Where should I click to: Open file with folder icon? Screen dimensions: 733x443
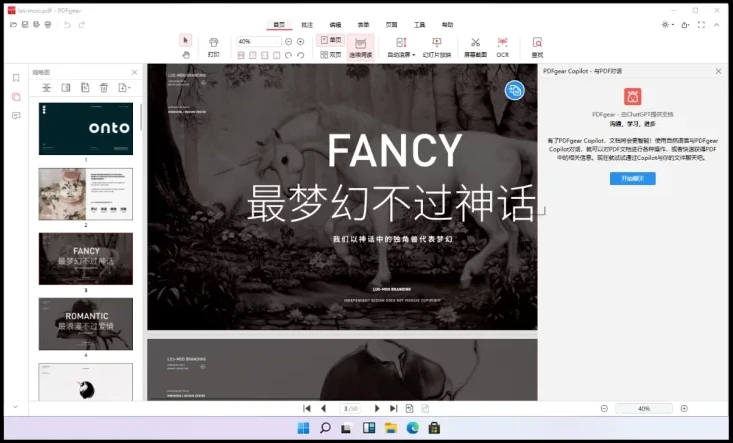(x=14, y=25)
